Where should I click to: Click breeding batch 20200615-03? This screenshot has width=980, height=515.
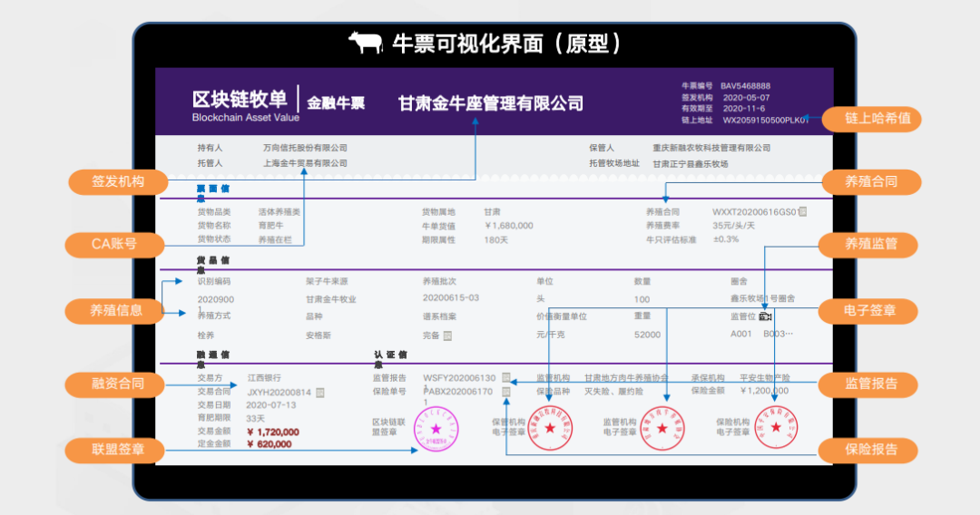pyautogui.click(x=451, y=297)
